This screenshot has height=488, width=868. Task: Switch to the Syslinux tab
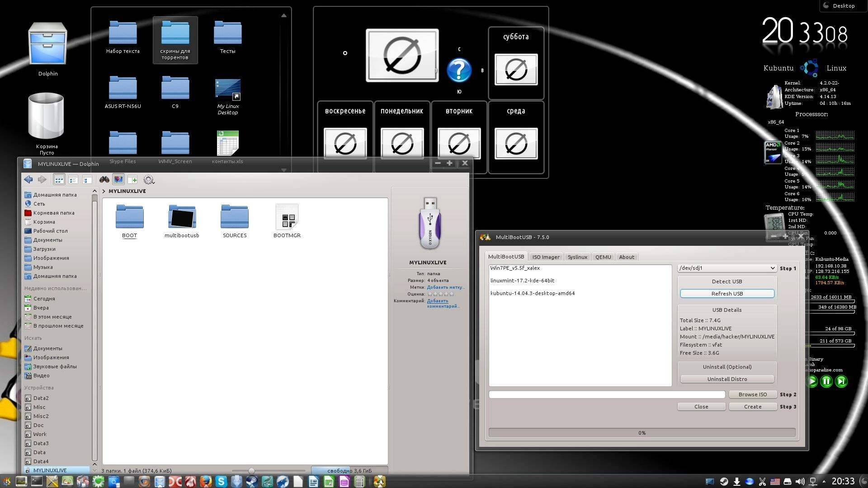point(577,257)
